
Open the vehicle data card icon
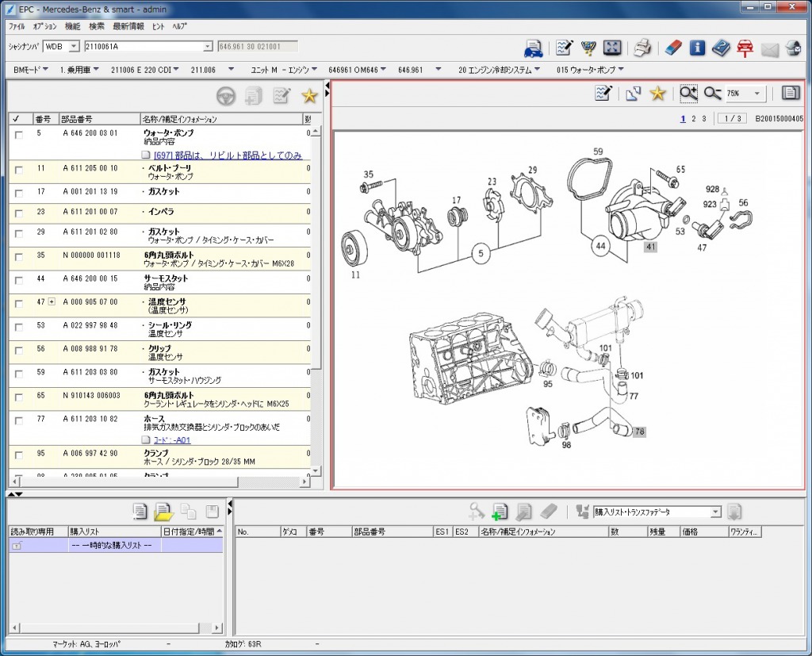click(534, 48)
